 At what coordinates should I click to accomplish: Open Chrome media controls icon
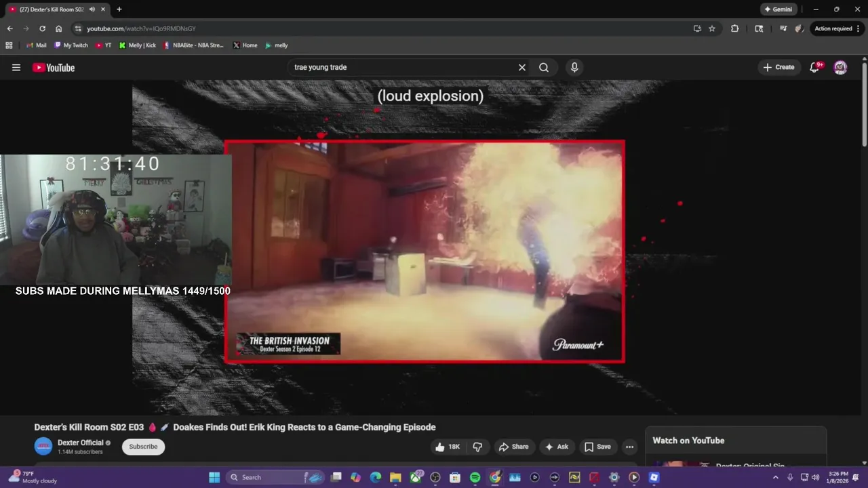(x=783, y=28)
